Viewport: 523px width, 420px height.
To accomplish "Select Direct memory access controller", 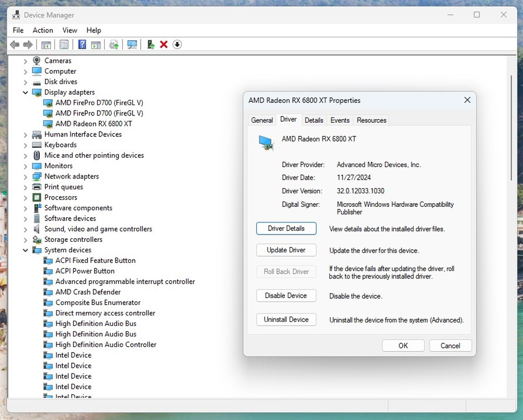I will [106, 313].
